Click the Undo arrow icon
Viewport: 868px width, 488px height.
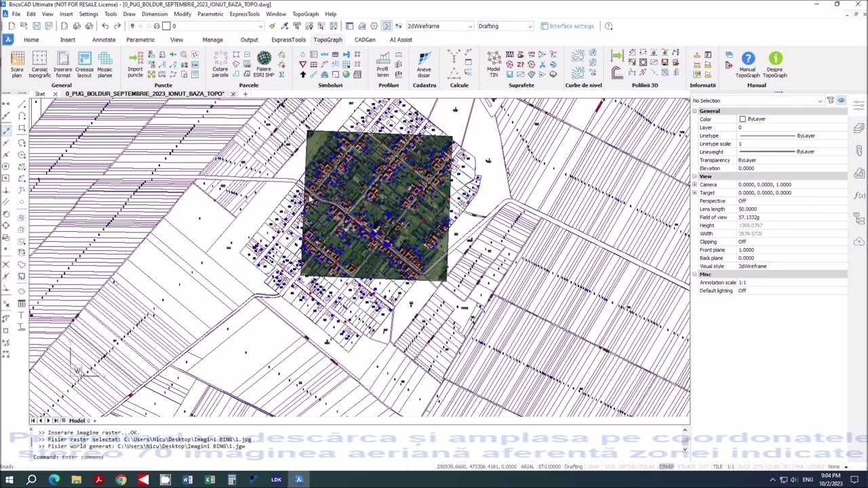pyautogui.click(x=105, y=26)
